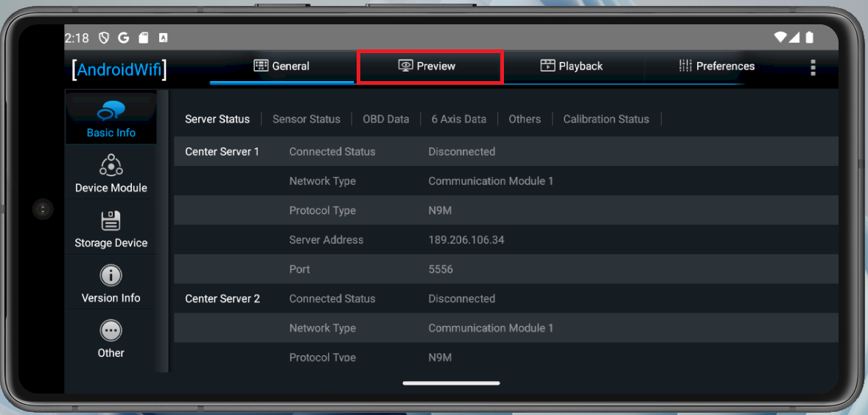Tap the AndroidWifi device name label
This screenshot has width=868, height=415.
[119, 70]
